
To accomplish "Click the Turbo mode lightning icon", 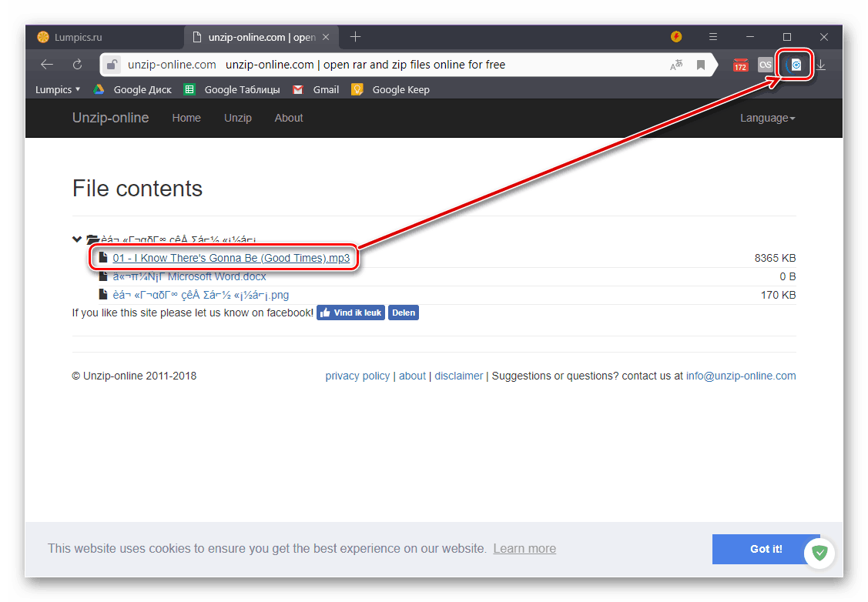I will point(676,36).
